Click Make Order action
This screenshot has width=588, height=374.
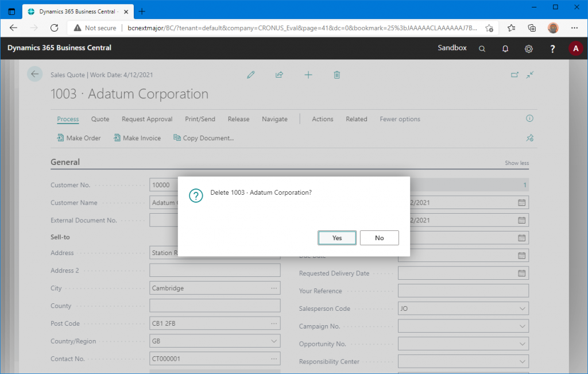(x=79, y=138)
